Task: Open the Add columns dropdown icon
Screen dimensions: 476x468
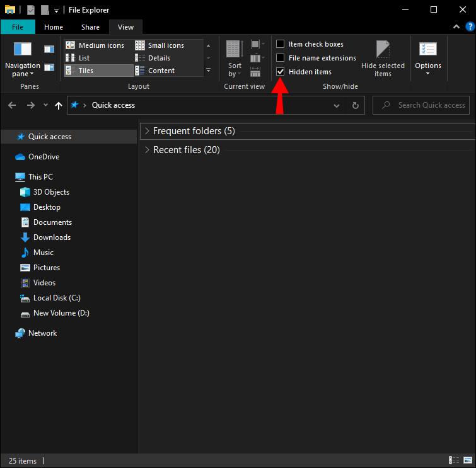Action: point(257,58)
